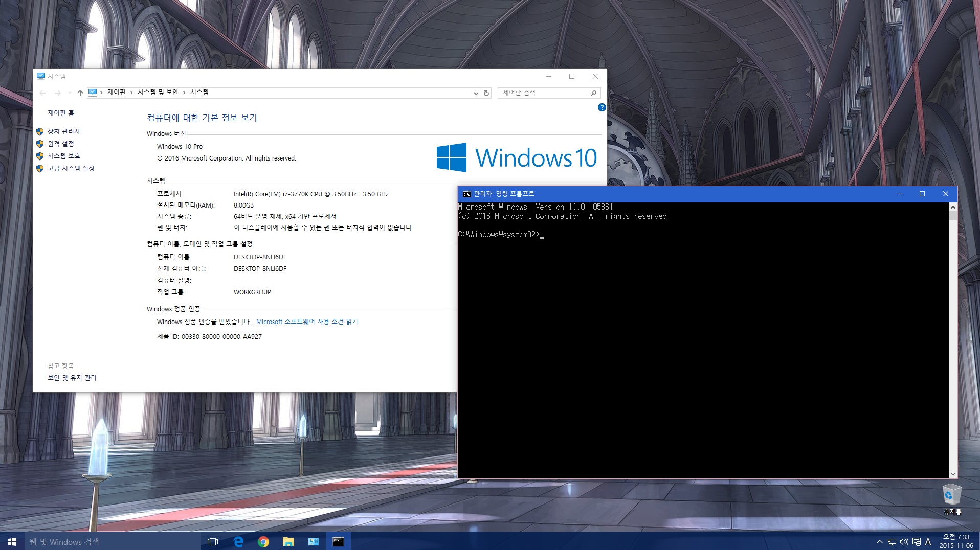Open the recent locations dropdown arrow
980x550 pixels.
point(70,93)
